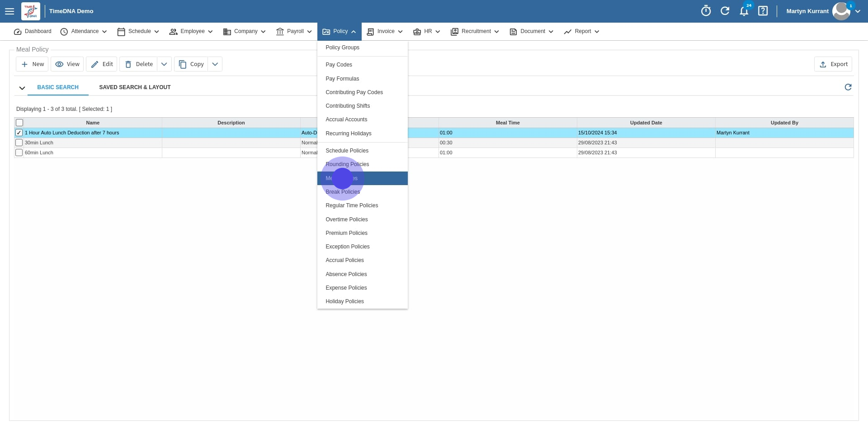Open the HR menu
The width and height of the screenshot is (868, 434).
point(427,31)
